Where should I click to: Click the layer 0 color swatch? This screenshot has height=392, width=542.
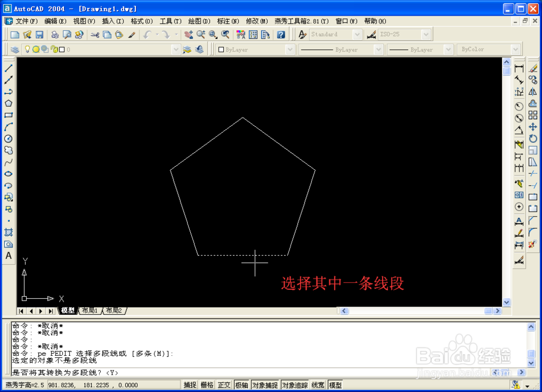click(62, 49)
